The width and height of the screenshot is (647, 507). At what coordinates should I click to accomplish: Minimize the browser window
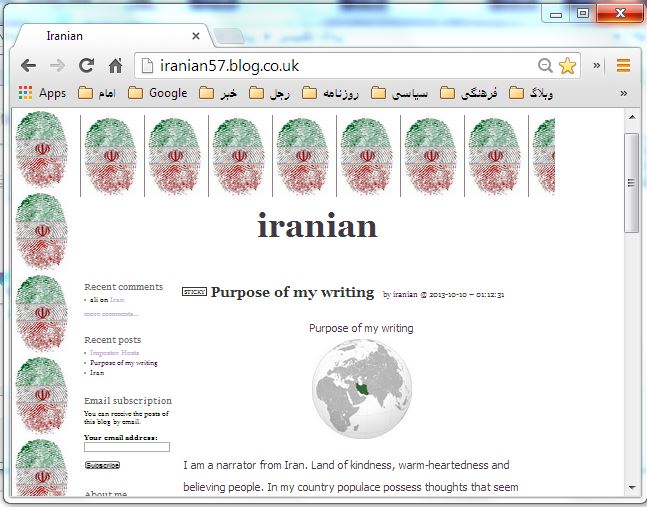click(556, 14)
